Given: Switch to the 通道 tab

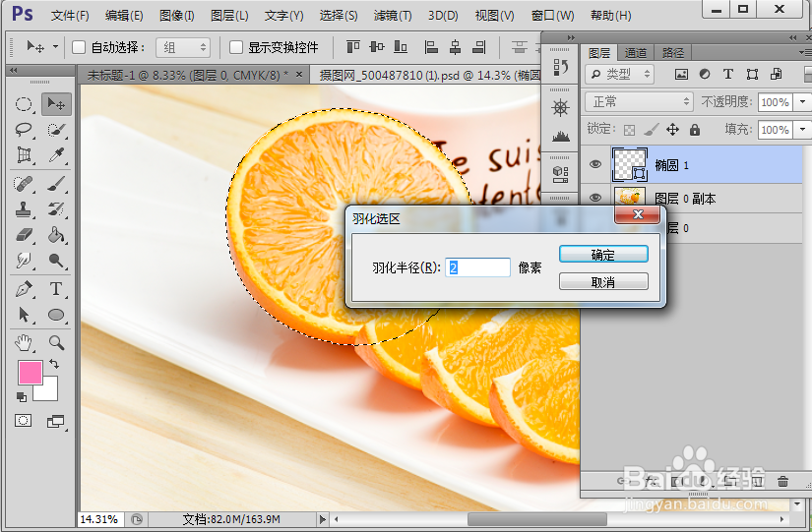Looking at the screenshot, I should click(x=636, y=53).
